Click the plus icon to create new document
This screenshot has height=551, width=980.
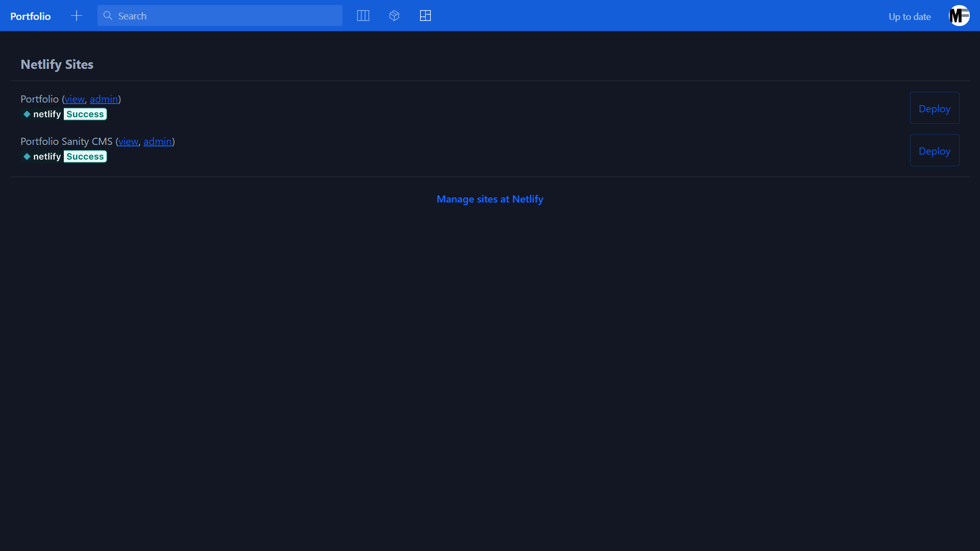pyautogui.click(x=77, y=16)
